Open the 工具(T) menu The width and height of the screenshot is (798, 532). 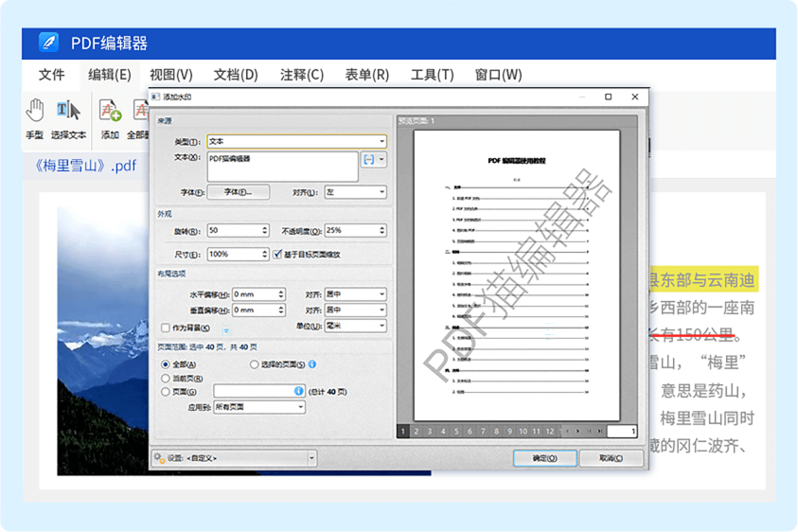coord(432,75)
